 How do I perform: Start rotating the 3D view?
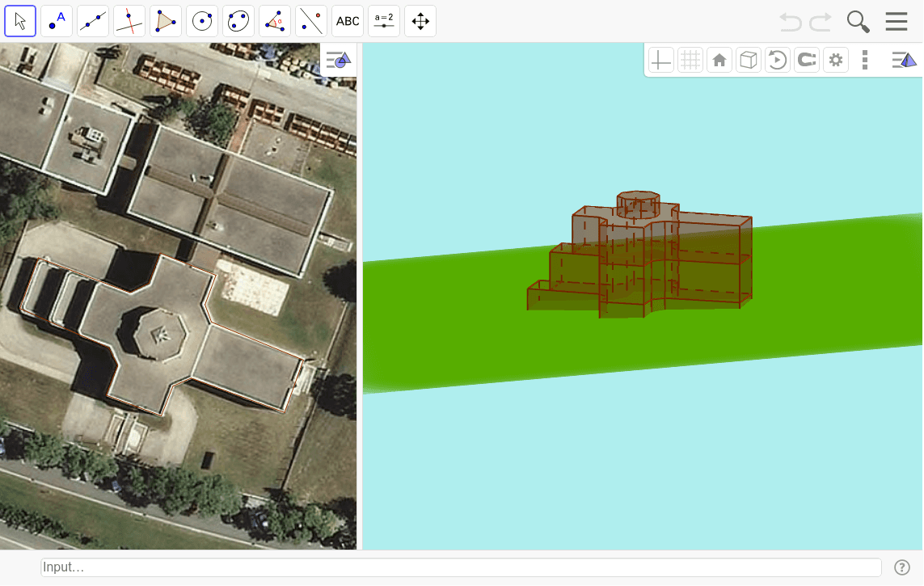click(777, 60)
